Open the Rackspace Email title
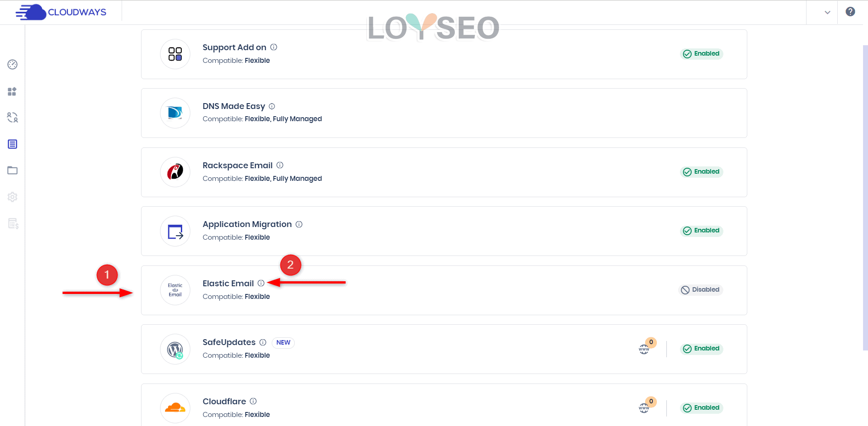The height and width of the screenshot is (426, 868). [237, 166]
